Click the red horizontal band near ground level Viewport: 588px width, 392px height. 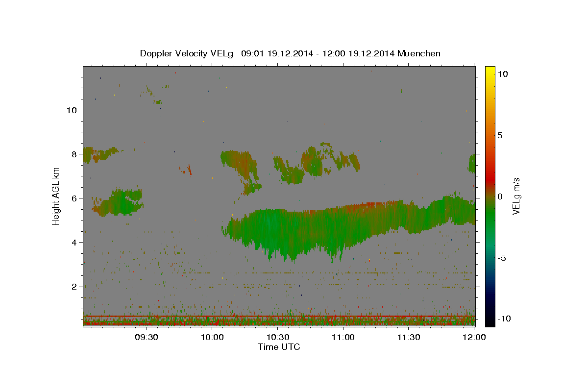coord(279,317)
